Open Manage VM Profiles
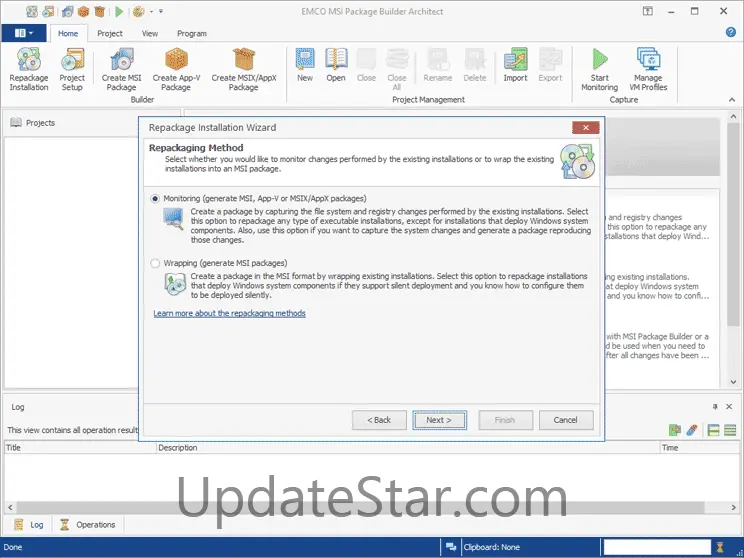This screenshot has width=744, height=558. (x=648, y=69)
